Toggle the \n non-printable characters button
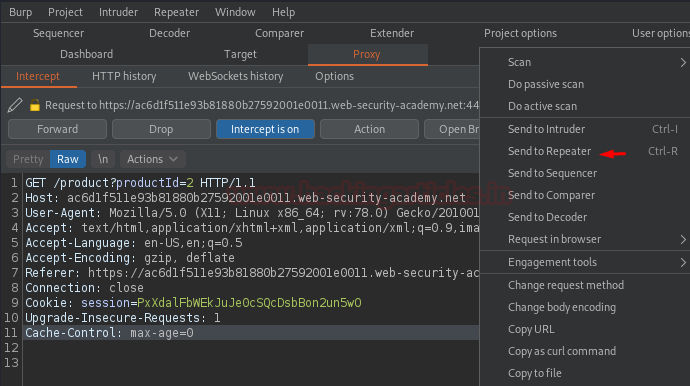 [x=103, y=159]
